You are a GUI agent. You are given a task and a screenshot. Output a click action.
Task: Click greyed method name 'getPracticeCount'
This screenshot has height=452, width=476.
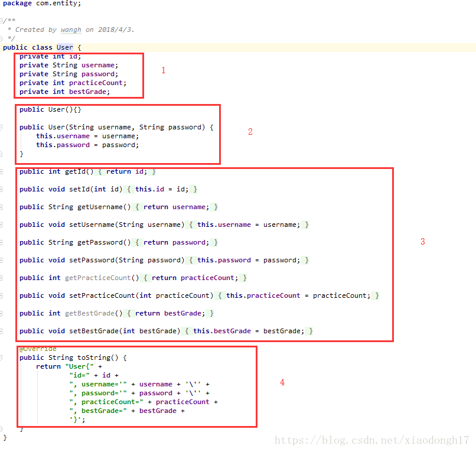click(98, 278)
